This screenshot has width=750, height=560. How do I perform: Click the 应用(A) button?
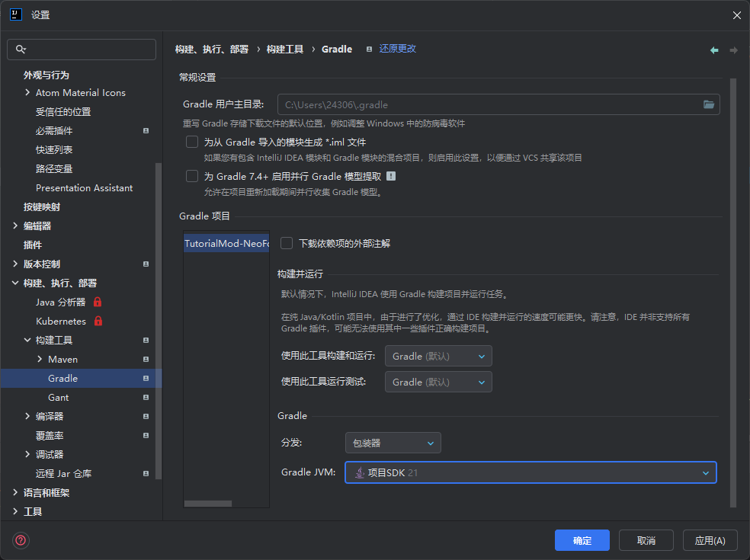[710, 540]
